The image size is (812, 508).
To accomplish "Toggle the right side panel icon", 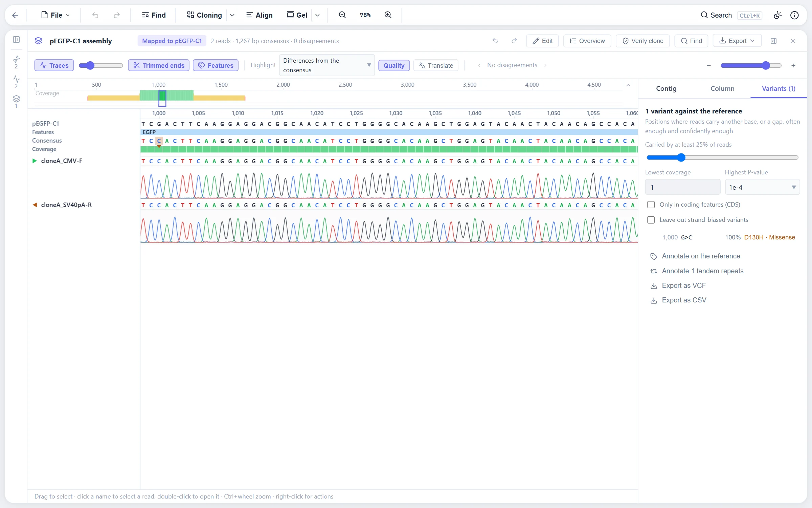I will pyautogui.click(x=774, y=41).
